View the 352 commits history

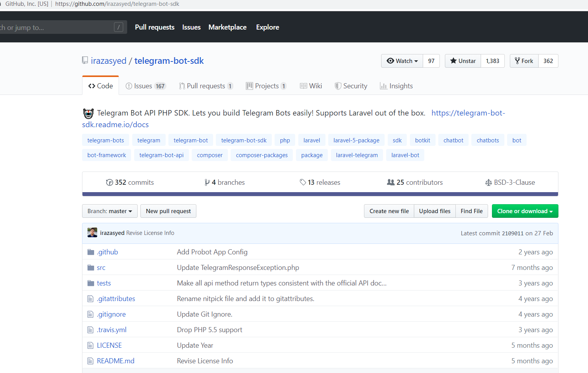point(130,182)
